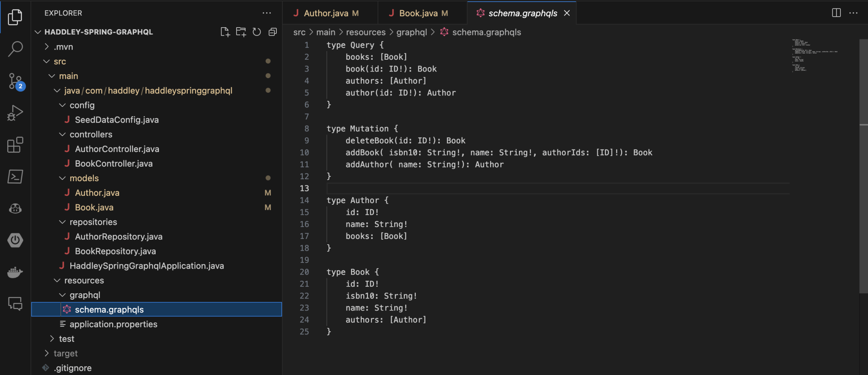Switch to the Book.java tab

(418, 13)
